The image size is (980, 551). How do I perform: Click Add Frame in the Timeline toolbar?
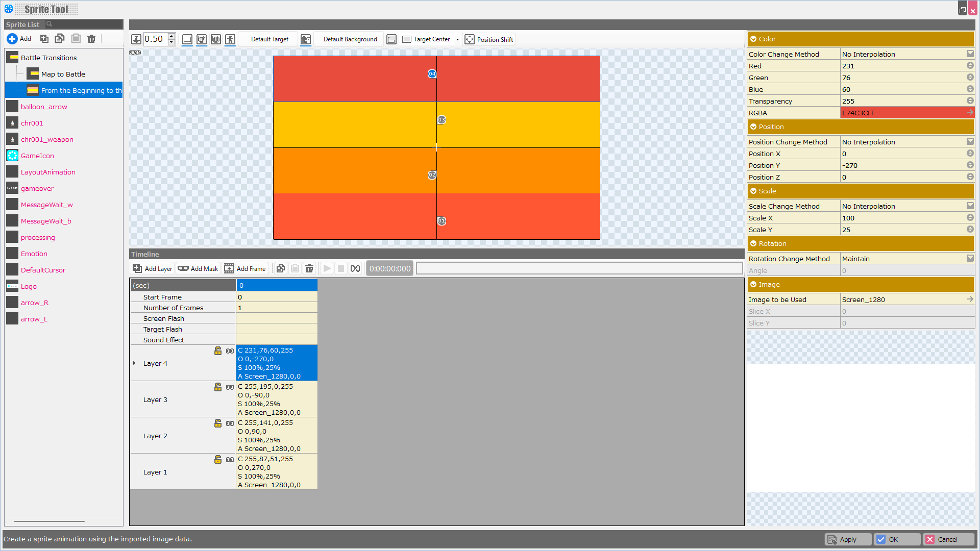[x=245, y=269]
